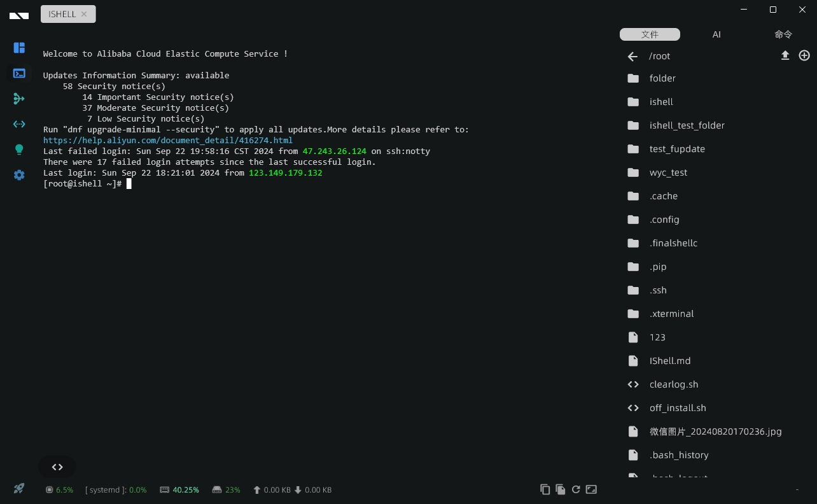Click the copy icon in status bar
The width and height of the screenshot is (817, 504).
click(x=545, y=489)
